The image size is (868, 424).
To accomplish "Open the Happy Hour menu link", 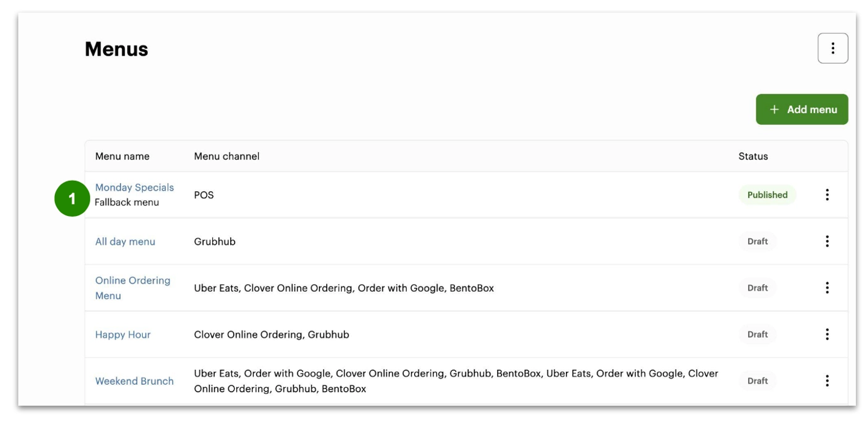I will pos(123,334).
